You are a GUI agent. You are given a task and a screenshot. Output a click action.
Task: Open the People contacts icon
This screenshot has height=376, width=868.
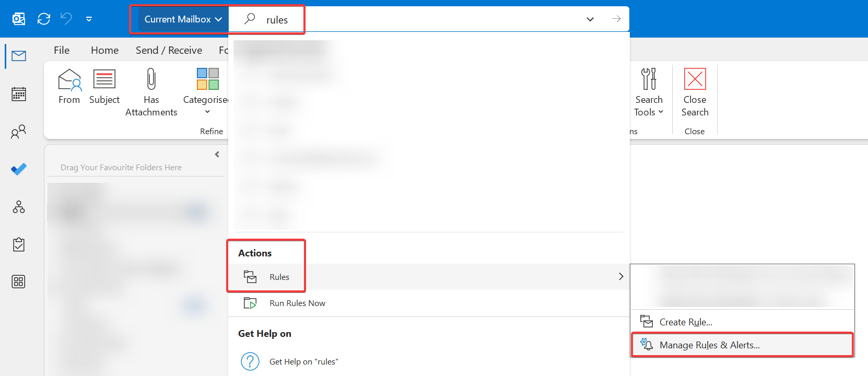[x=19, y=132]
